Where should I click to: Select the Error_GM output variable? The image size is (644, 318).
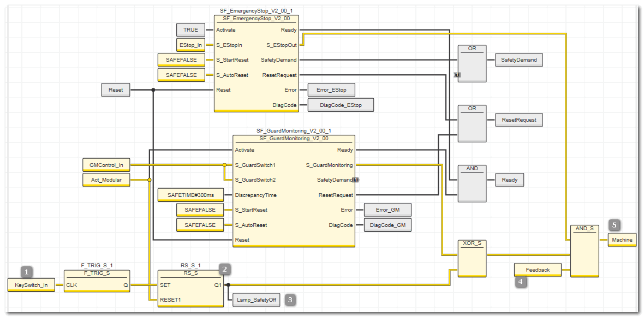387,209
